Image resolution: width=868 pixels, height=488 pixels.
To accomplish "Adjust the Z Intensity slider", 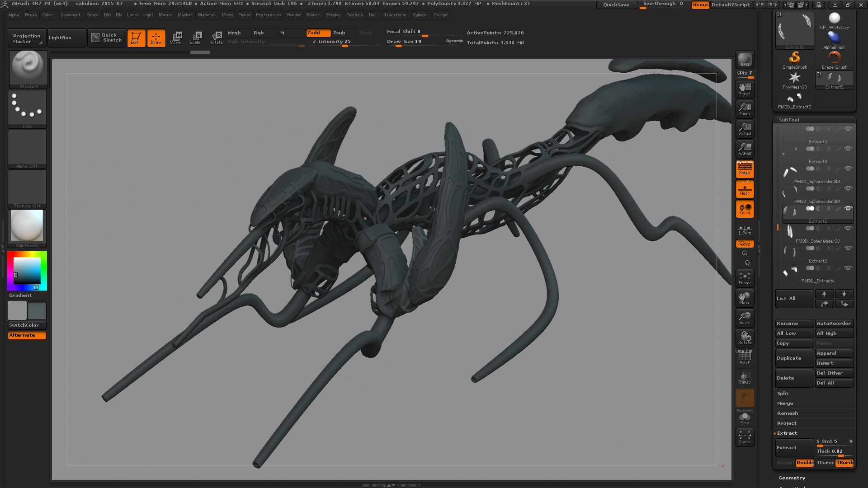I will click(344, 42).
